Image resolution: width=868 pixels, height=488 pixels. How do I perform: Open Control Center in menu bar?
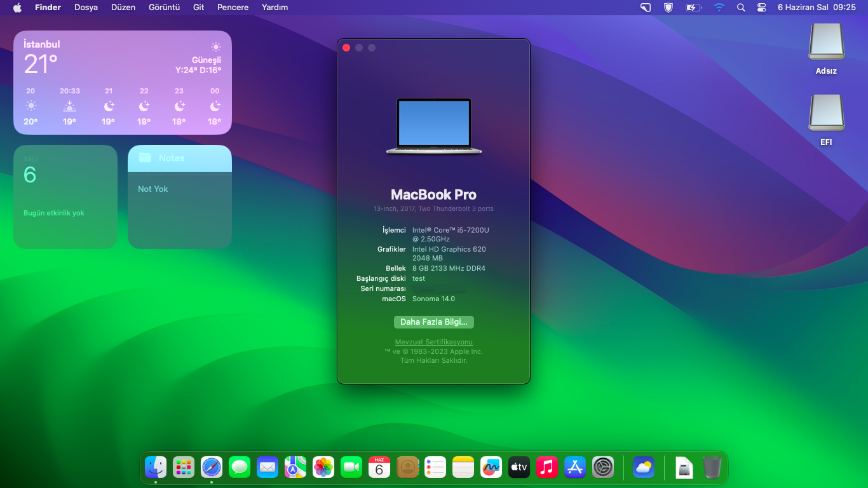762,8
